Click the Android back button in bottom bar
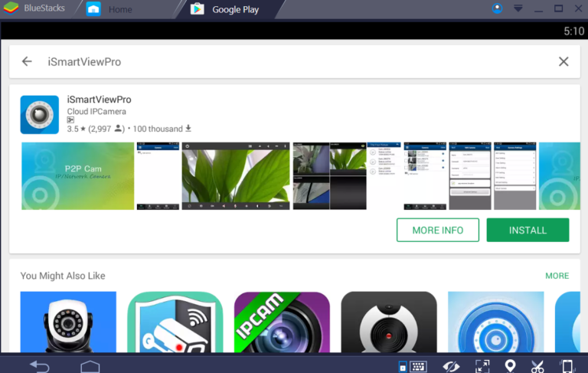 (x=39, y=366)
